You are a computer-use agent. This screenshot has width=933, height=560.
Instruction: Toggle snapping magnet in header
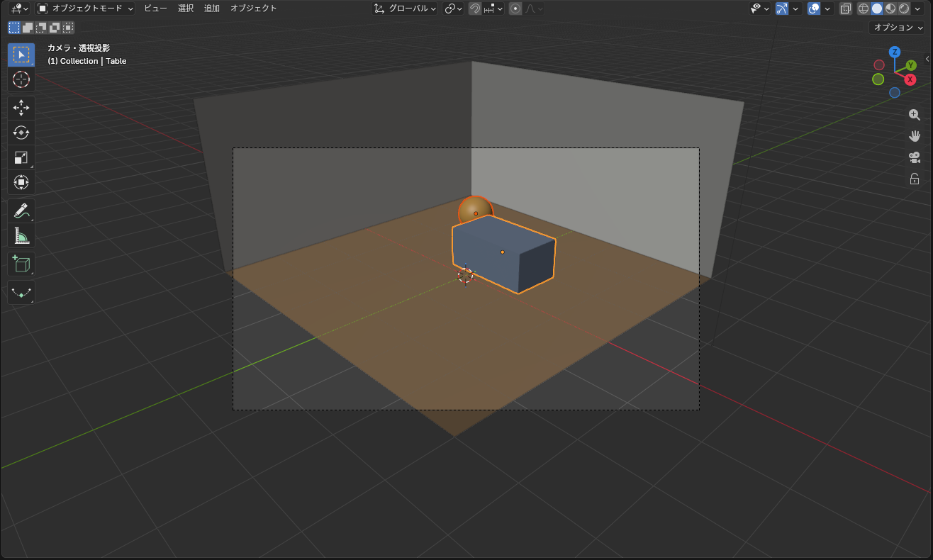click(x=475, y=9)
